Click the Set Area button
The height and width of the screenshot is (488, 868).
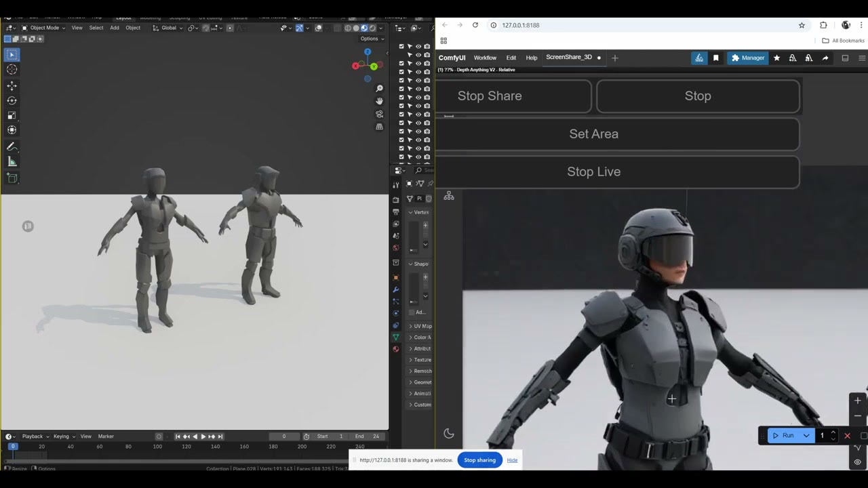(617, 134)
